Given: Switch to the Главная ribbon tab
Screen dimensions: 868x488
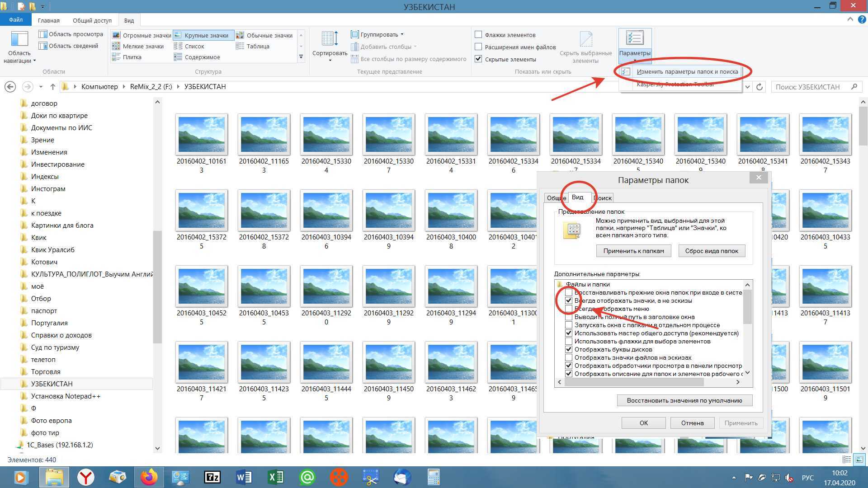Looking at the screenshot, I should [49, 20].
